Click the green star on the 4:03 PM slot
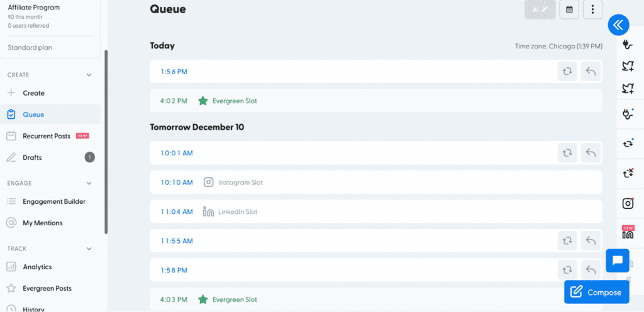This screenshot has width=644, height=312. click(203, 299)
